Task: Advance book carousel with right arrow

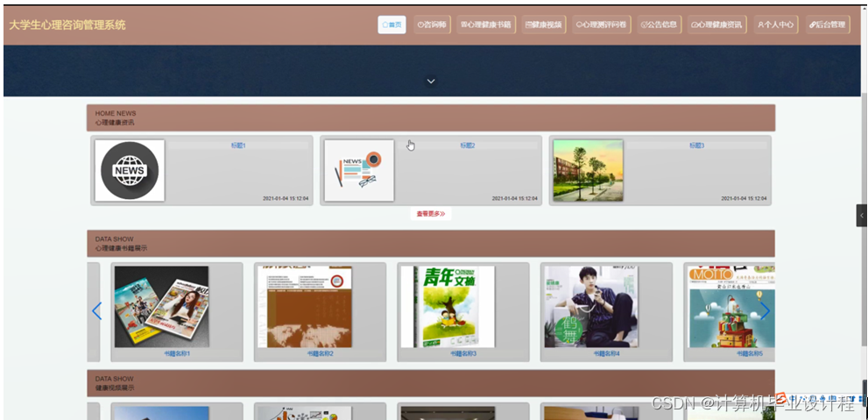Action: 765,311
